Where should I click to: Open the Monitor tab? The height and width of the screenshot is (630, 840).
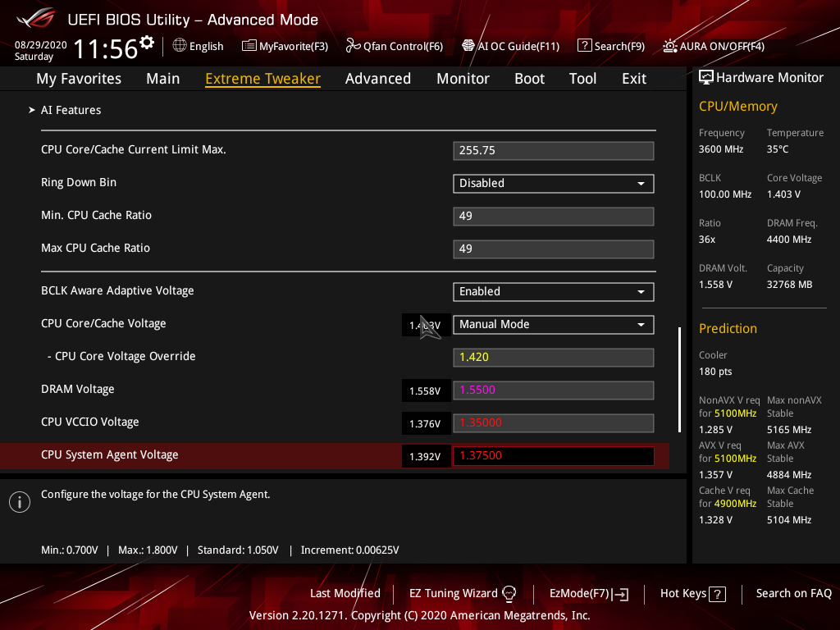pos(463,78)
